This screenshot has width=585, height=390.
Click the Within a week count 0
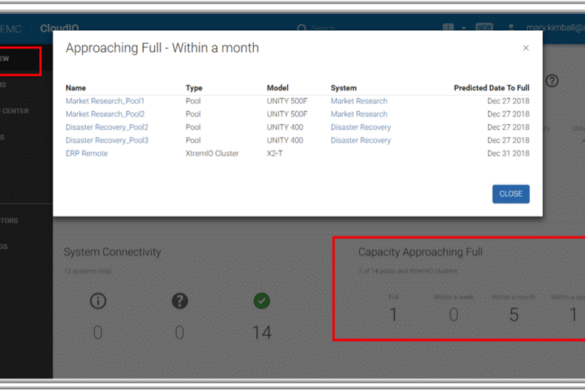point(453,315)
